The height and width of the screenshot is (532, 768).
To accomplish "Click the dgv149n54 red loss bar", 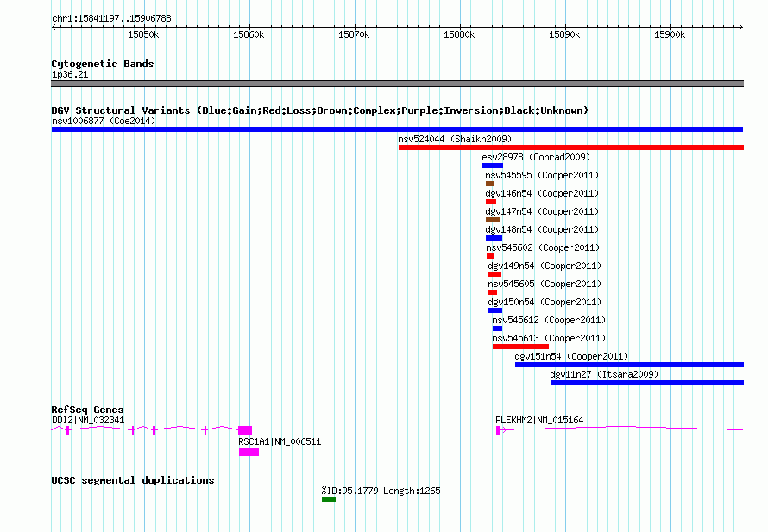I will click(494, 274).
